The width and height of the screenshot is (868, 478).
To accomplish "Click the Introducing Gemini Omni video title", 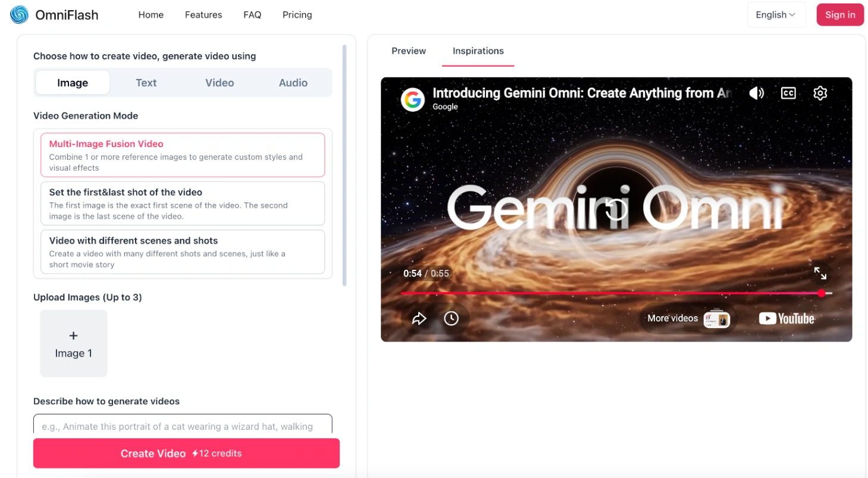I will tap(582, 93).
